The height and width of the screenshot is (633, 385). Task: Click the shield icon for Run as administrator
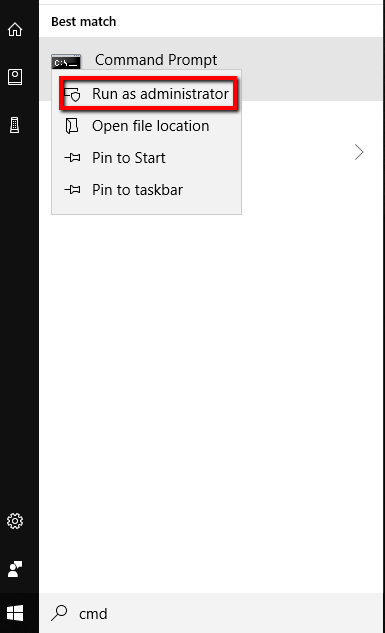click(73, 94)
